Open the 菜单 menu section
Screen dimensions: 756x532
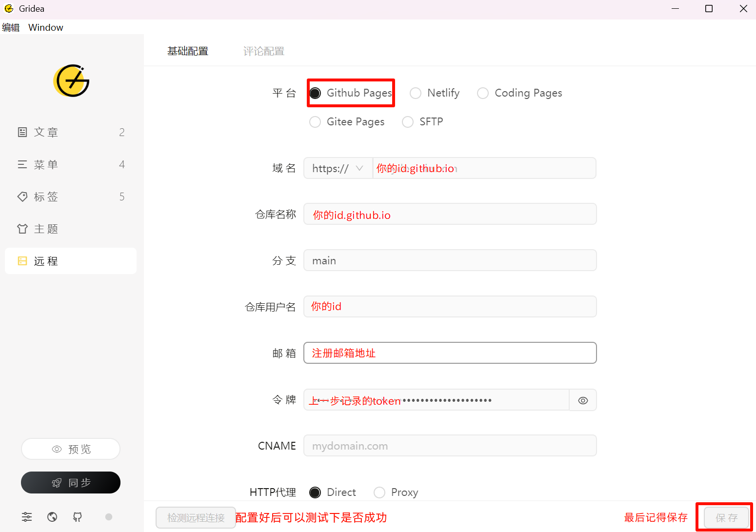(x=71, y=164)
